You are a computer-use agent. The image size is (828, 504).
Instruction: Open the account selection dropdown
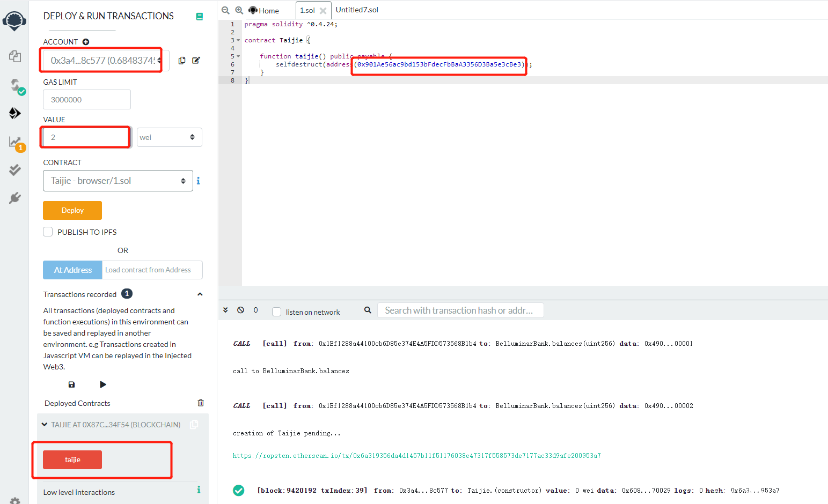(105, 61)
